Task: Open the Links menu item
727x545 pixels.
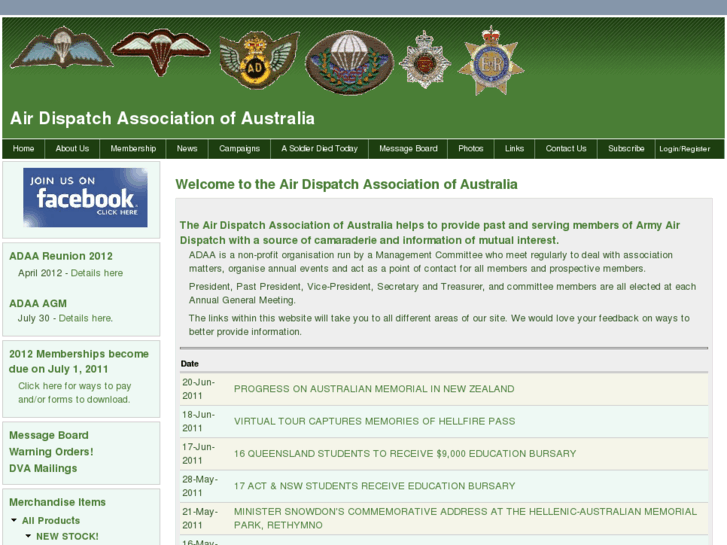Action: (514, 148)
